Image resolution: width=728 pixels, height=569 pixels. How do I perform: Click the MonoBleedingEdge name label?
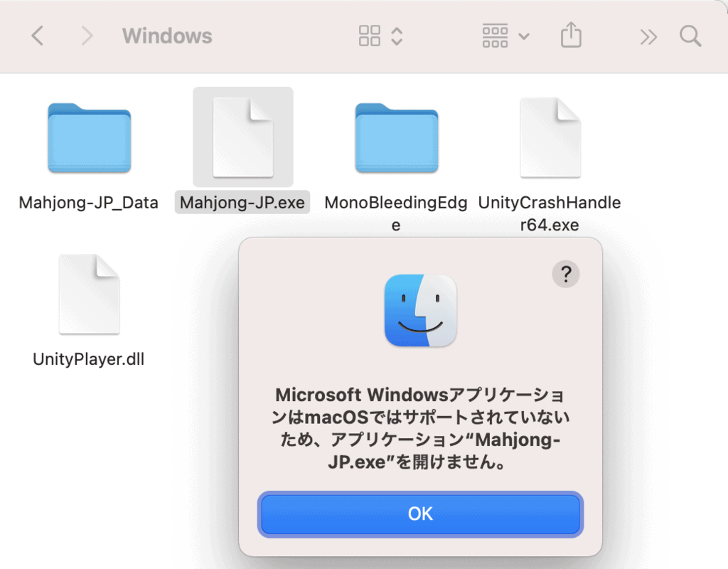pyautogui.click(x=396, y=213)
